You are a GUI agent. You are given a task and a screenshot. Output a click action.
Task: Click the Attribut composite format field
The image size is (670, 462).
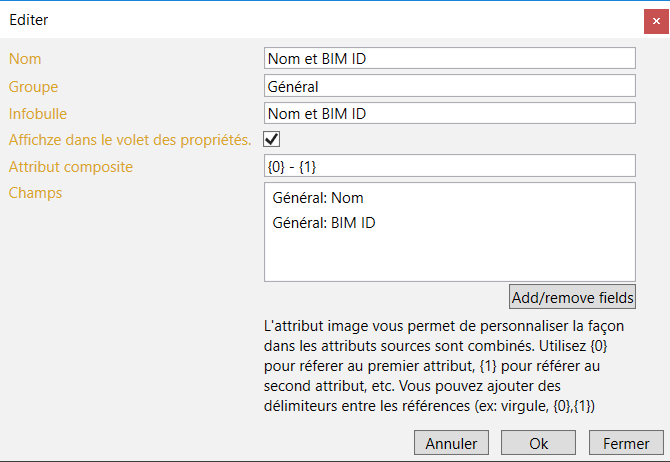click(449, 166)
